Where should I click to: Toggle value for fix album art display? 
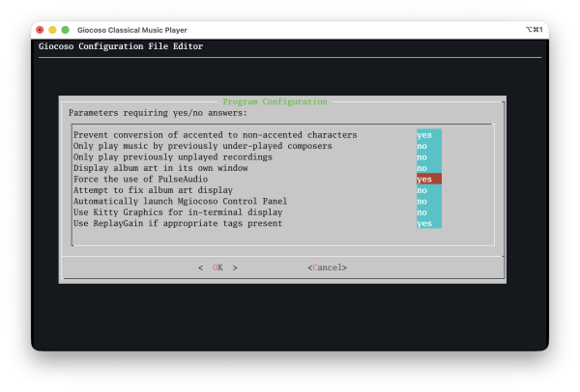[x=428, y=190]
